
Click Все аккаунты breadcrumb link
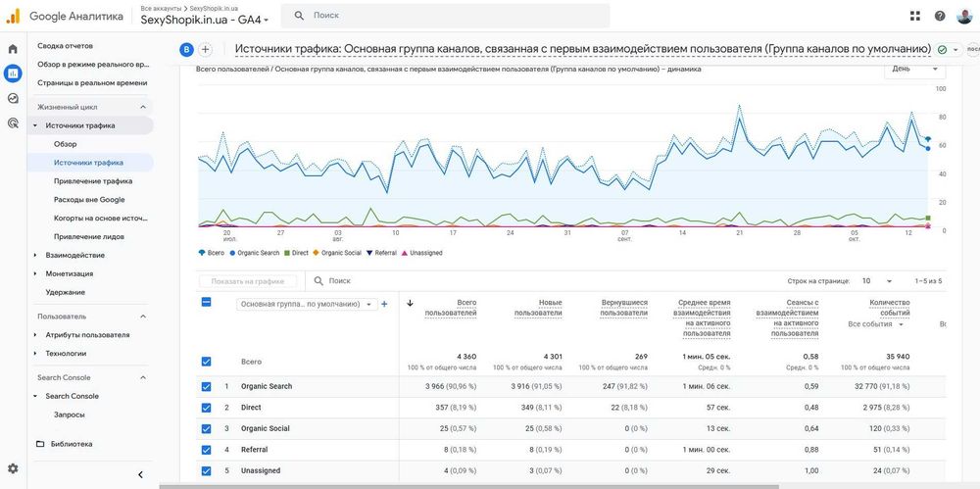click(162, 8)
